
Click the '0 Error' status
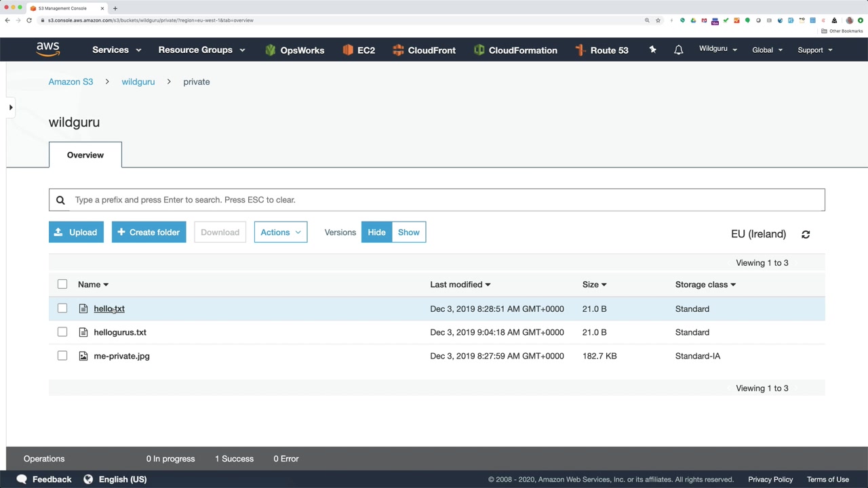(286, 459)
